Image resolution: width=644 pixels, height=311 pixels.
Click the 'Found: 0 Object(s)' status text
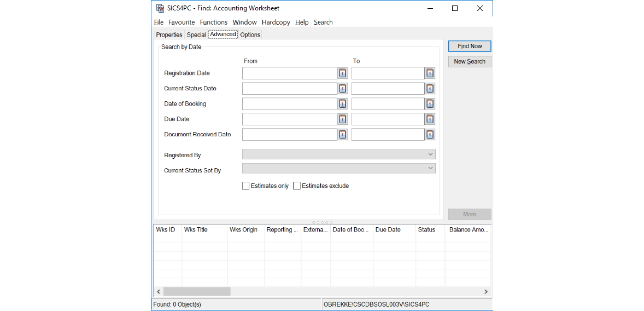point(177,304)
